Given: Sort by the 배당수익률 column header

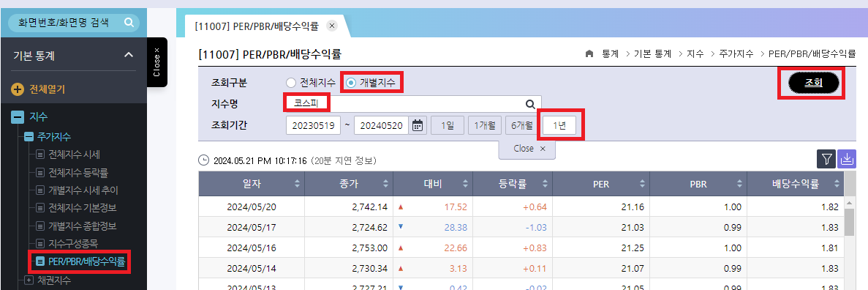Looking at the screenshot, I should [796, 184].
